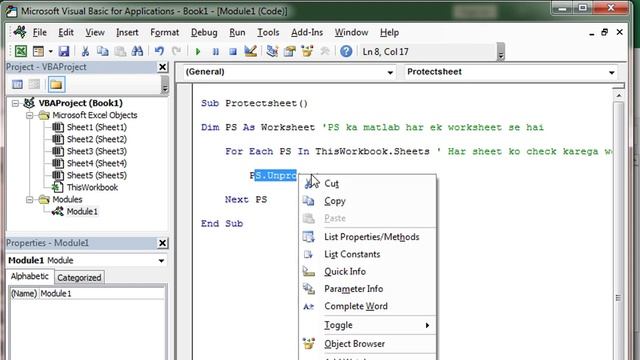
Task: Choose Complete Word from context menu
Action: click(367, 307)
